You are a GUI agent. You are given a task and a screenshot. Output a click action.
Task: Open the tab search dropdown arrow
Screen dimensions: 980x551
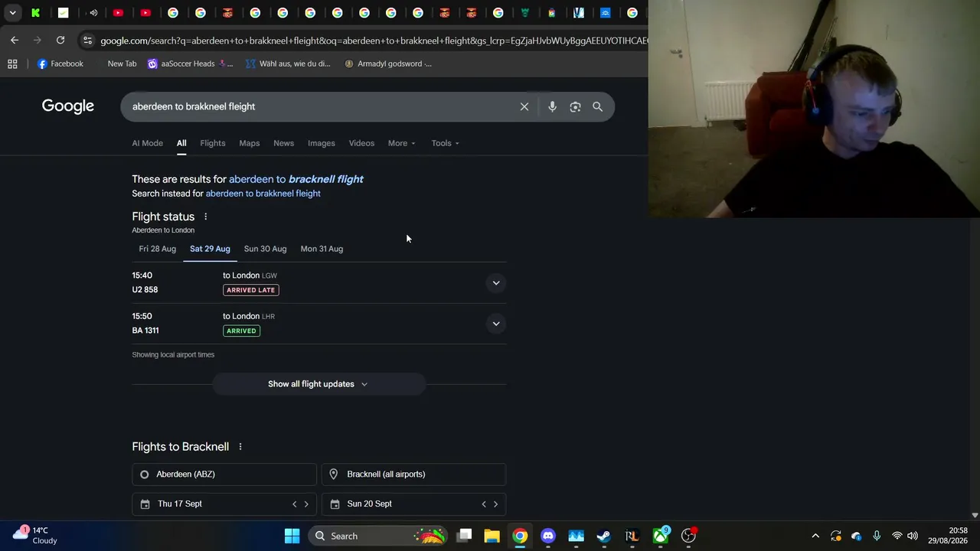tap(12, 12)
